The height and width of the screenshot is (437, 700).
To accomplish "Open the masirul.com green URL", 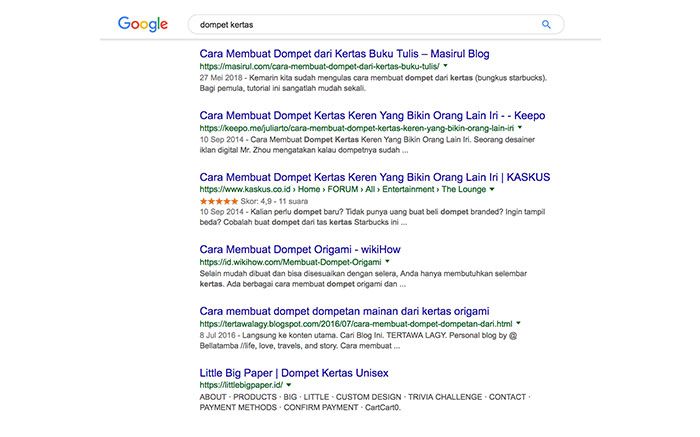I will point(319,66).
